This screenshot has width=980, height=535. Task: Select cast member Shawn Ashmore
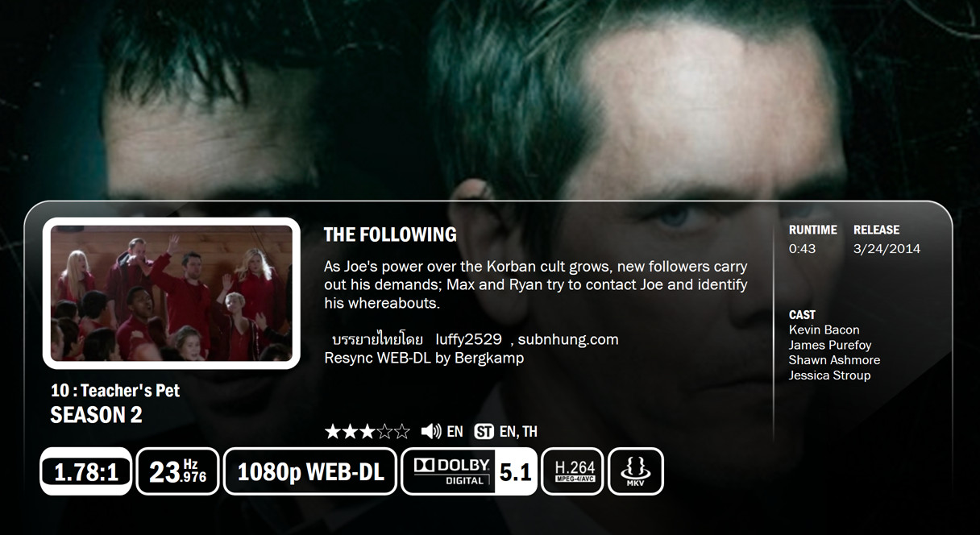[x=834, y=360]
